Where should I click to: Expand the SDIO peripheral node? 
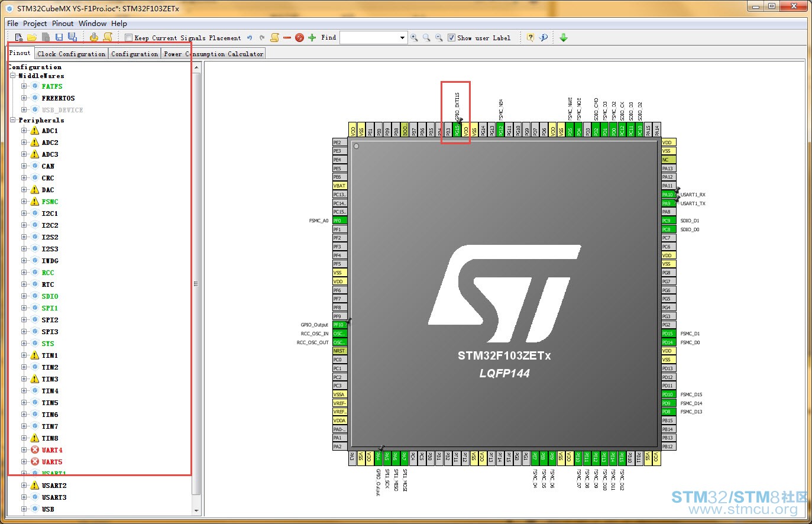click(x=24, y=296)
